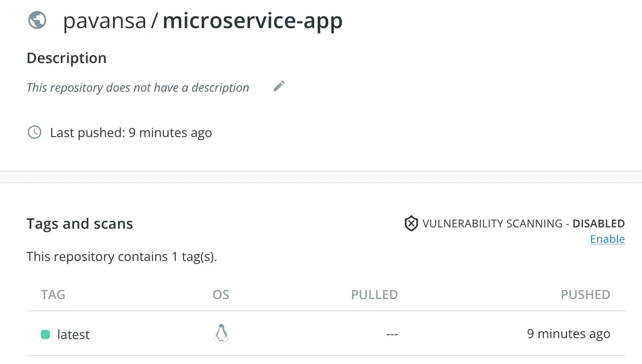Click the green status dot beside latest tag
Screen dimensions: 642x364
pyautogui.click(x=44, y=334)
